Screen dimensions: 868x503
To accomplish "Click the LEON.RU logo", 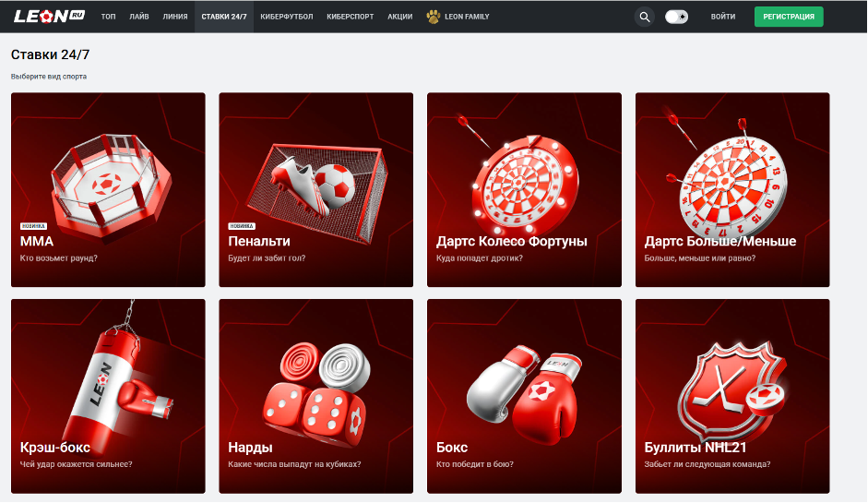I will 50,17.
